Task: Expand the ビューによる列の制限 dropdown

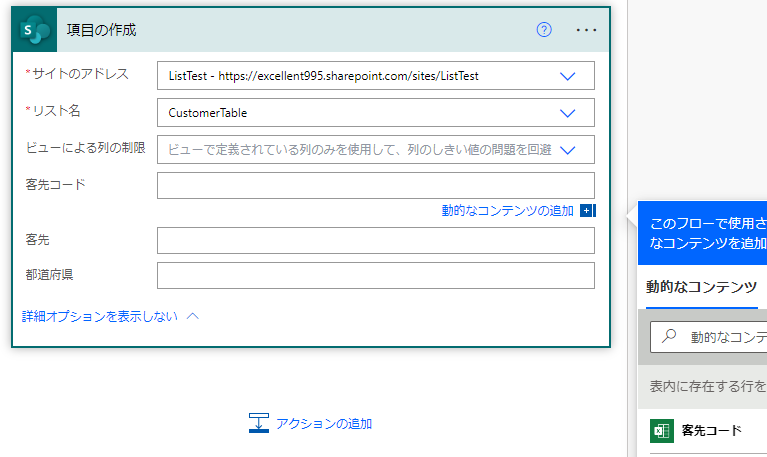Action: [x=567, y=150]
